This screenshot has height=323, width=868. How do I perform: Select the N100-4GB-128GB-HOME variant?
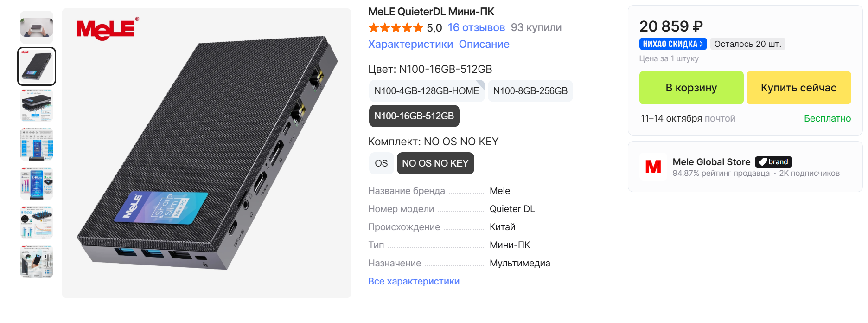pos(427,91)
